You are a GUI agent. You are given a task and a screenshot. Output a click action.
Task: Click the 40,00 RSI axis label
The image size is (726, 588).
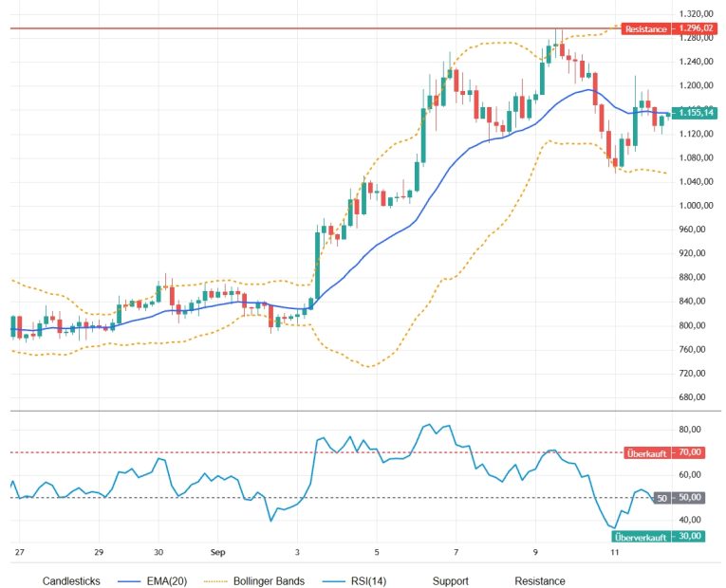[689, 520]
